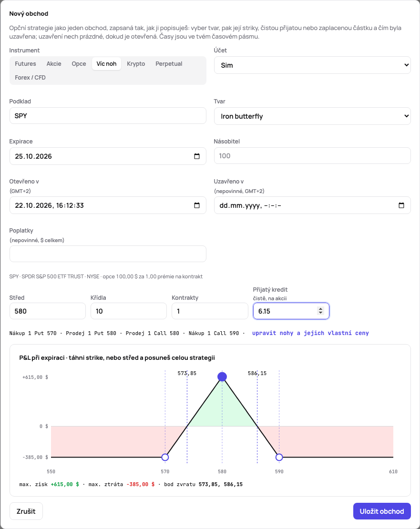The height and width of the screenshot is (529, 420).
Task: Click the SPDR S&P 500 ETF TRUST info line
Action: click(x=106, y=276)
